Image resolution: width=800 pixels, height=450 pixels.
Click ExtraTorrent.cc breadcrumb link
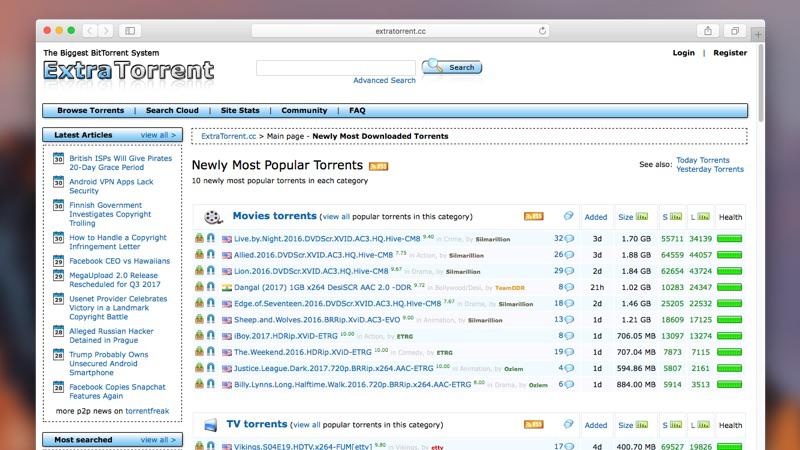pos(229,136)
